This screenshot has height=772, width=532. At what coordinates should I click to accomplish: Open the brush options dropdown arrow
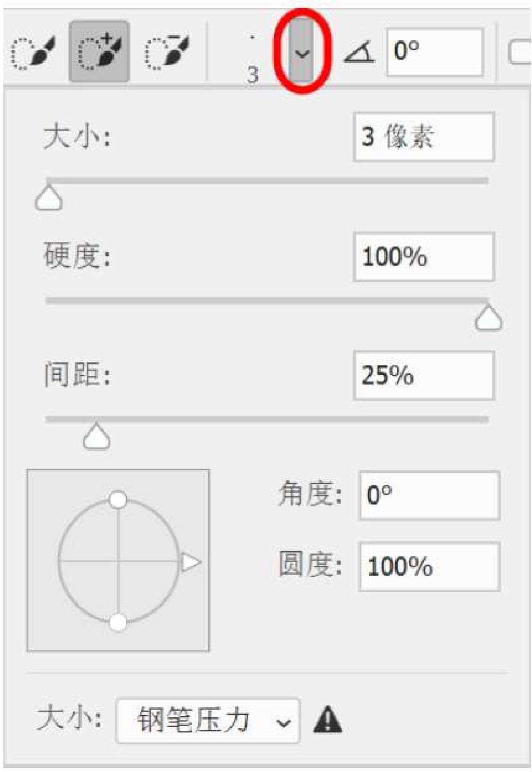pos(302,53)
